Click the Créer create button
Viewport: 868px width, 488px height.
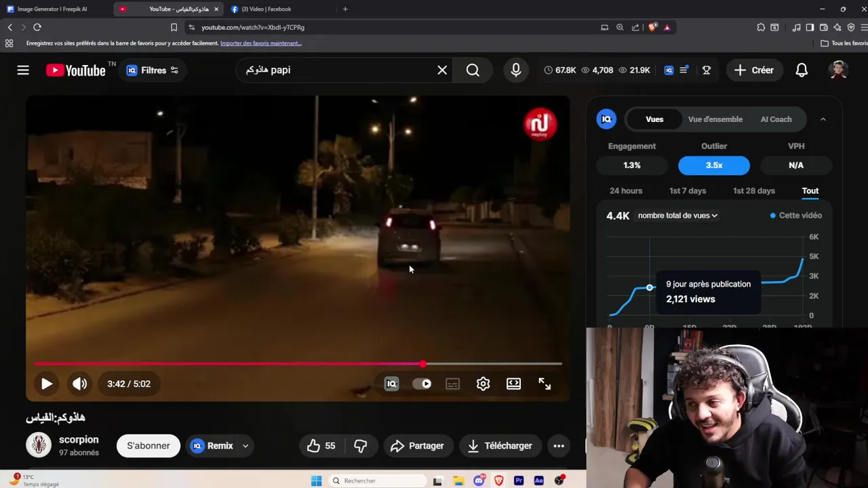(x=754, y=70)
